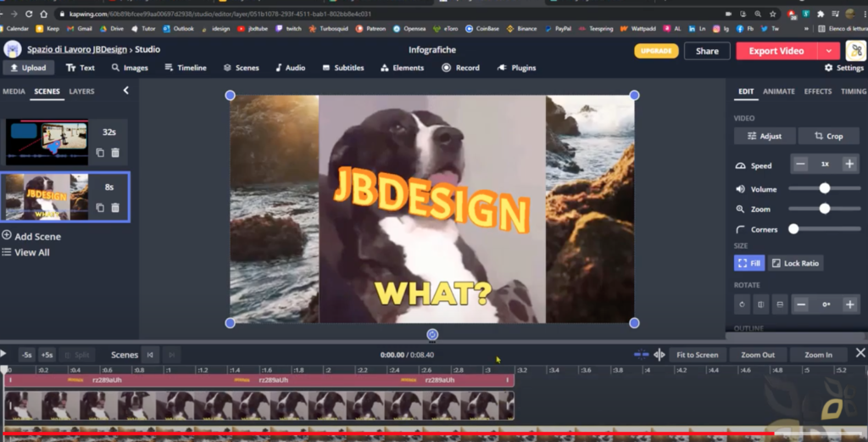Viewport: 868px width, 442px height.
Task: Click Zoom In in timeline
Action: [818, 355]
